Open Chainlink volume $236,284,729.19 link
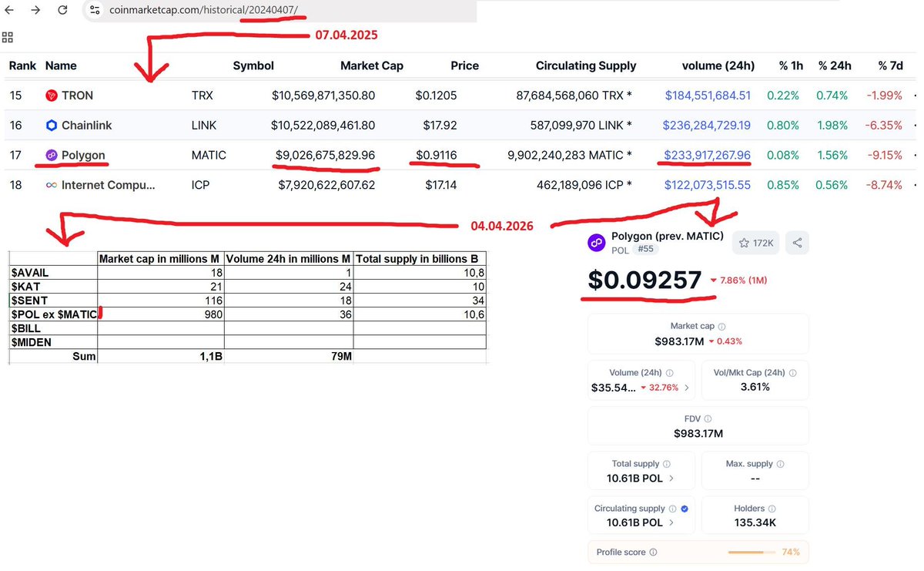The image size is (924, 571). pyautogui.click(x=707, y=126)
